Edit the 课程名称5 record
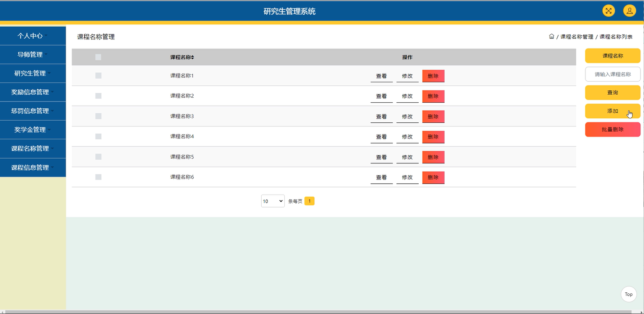 pos(407,157)
